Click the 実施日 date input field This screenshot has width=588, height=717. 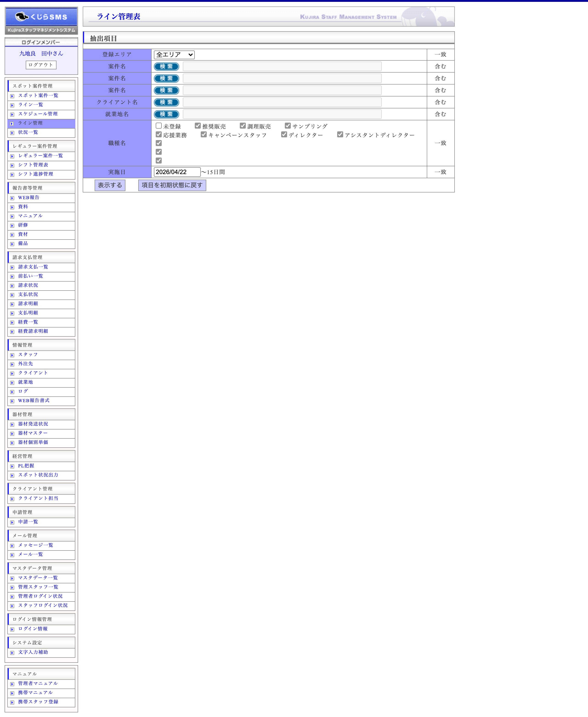(x=177, y=172)
